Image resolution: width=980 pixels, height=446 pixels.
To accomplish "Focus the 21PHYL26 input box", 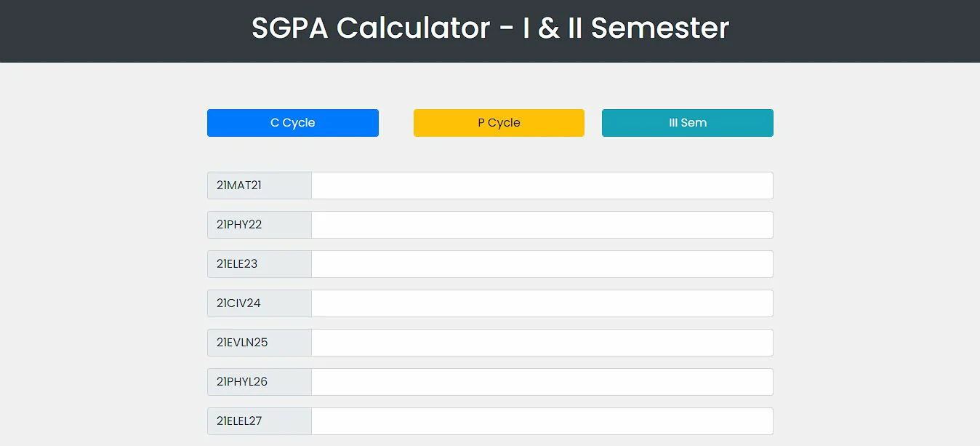I will click(542, 382).
